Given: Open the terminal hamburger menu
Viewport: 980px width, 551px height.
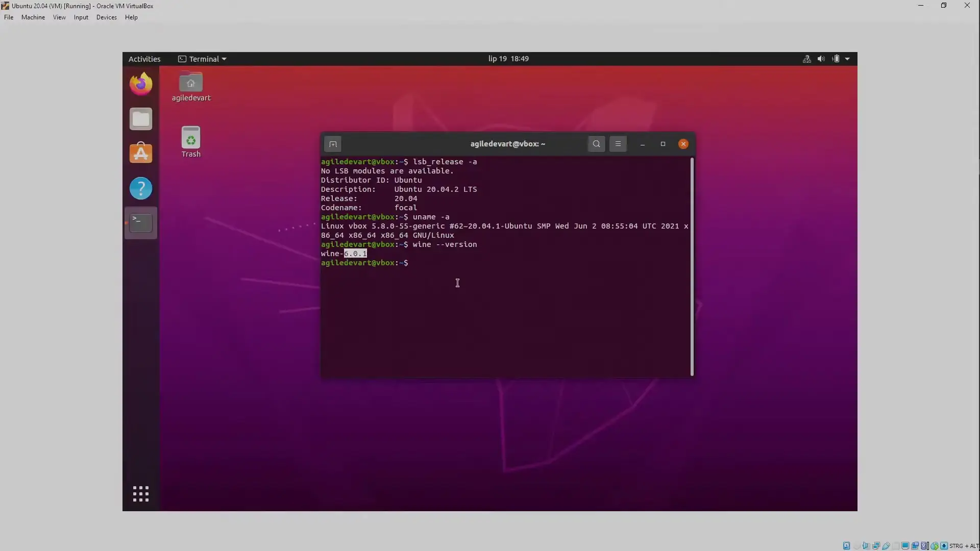Looking at the screenshot, I should [x=618, y=144].
